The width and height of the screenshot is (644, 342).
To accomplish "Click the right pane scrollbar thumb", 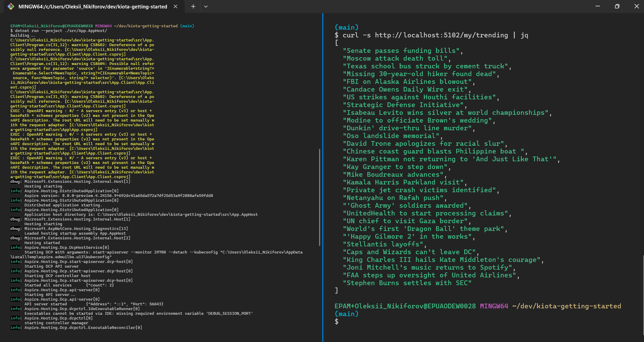I will point(643,295).
